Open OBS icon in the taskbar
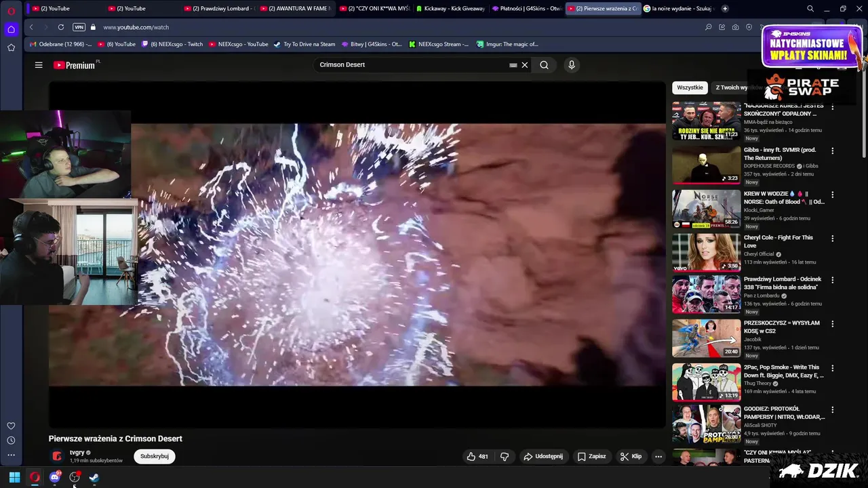The image size is (868, 488). pyautogui.click(x=75, y=477)
